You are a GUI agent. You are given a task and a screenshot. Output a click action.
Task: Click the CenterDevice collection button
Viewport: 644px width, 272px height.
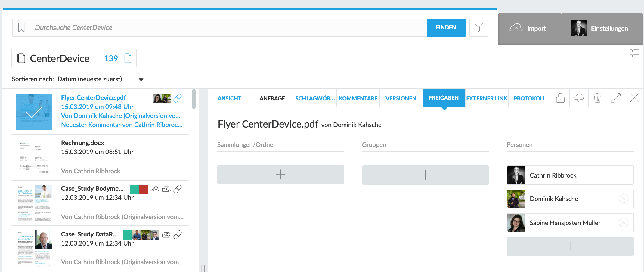click(53, 58)
